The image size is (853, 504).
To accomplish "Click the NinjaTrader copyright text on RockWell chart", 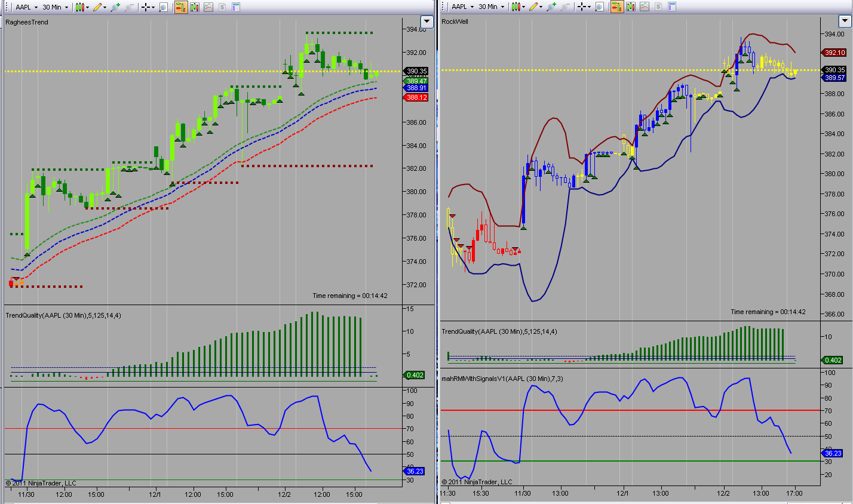I will pyautogui.click(x=477, y=482).
